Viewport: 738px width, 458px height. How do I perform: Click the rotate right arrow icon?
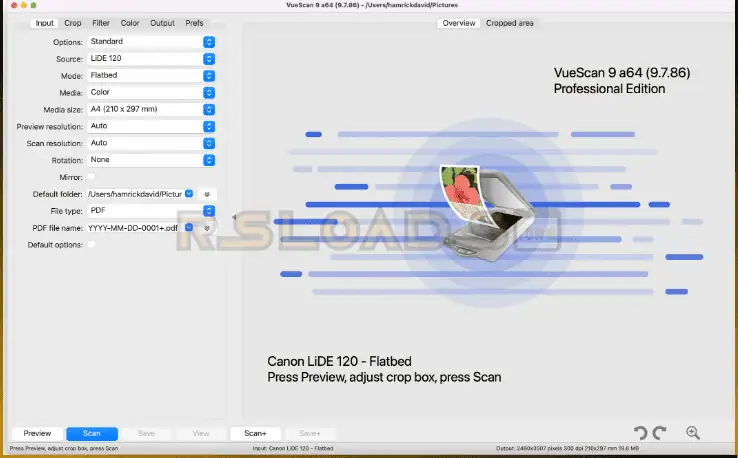tap(659, 432)
